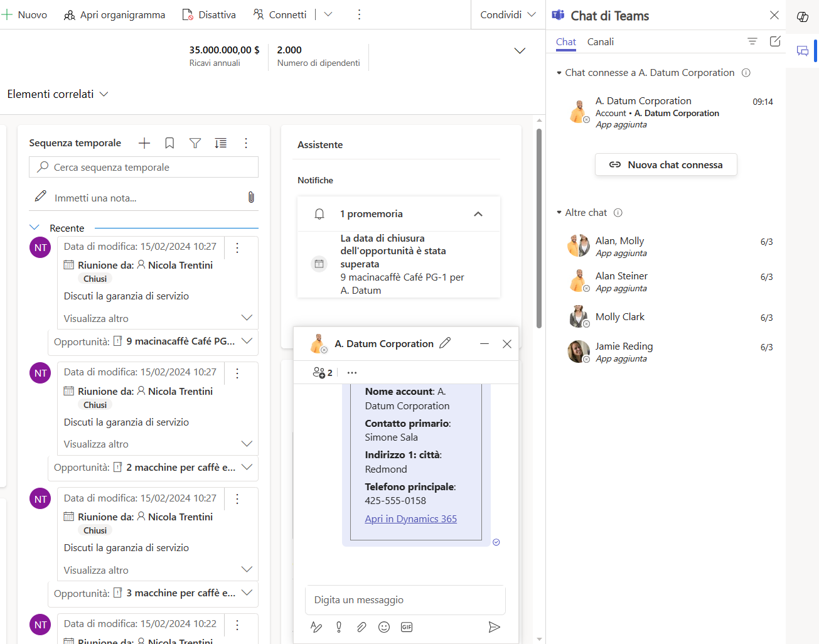Click the Digita un messaggio box
Screen dimensions: 819x644
tap(405, 600)
